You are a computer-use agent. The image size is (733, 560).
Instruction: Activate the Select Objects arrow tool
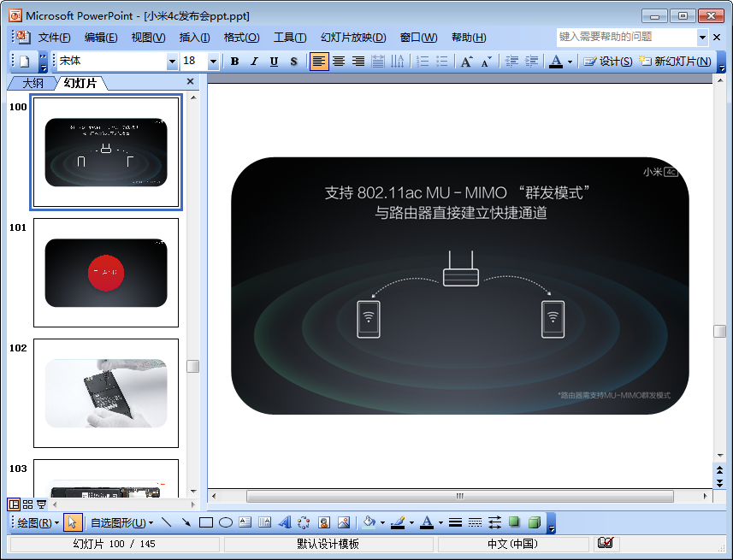coord(73,522)
